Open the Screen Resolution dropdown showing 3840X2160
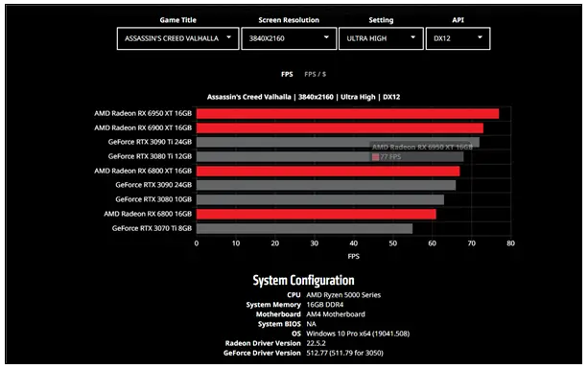The width and height of the screenshot is (588, 369). point(289,38)
